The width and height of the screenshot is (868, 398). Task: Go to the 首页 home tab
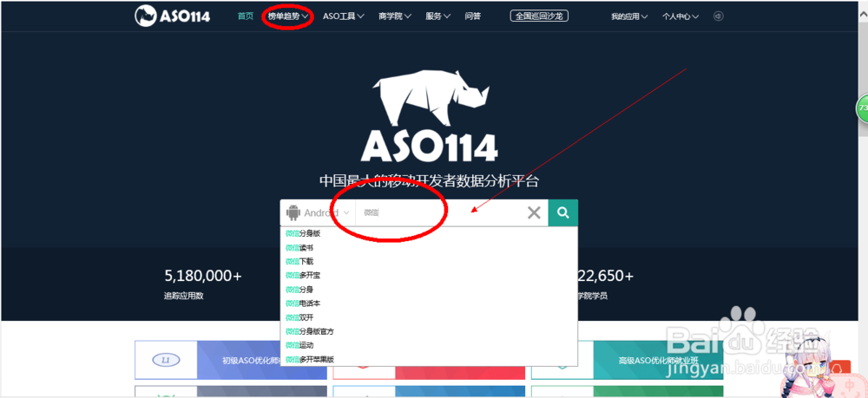point(246,16)
